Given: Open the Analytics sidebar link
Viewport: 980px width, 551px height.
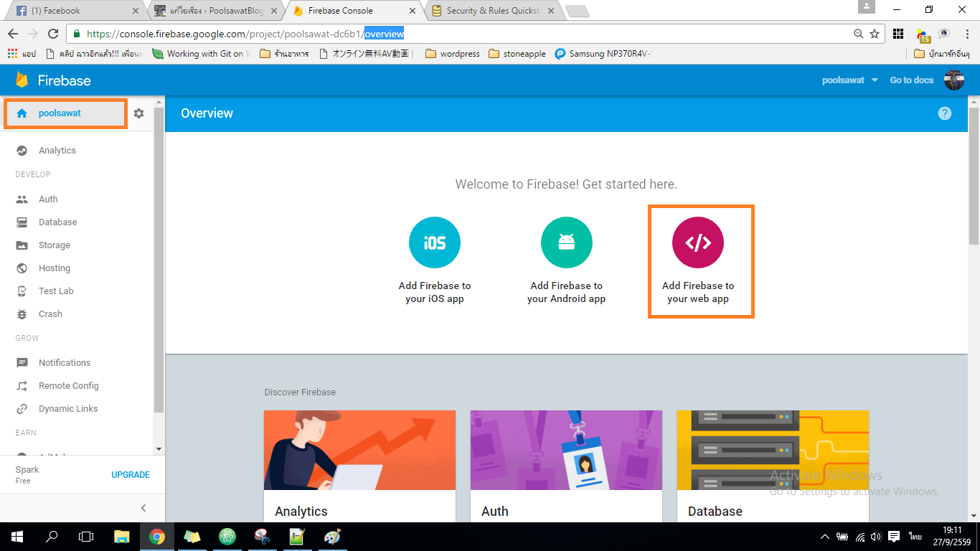Looking at the screenshot, I should tap(57, 151).
